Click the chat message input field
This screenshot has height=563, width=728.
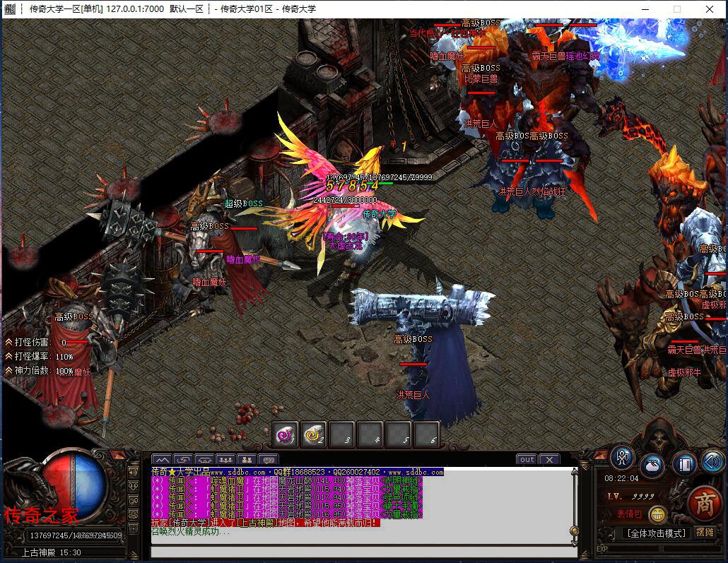pyautogui.click(x=363, y=552)
